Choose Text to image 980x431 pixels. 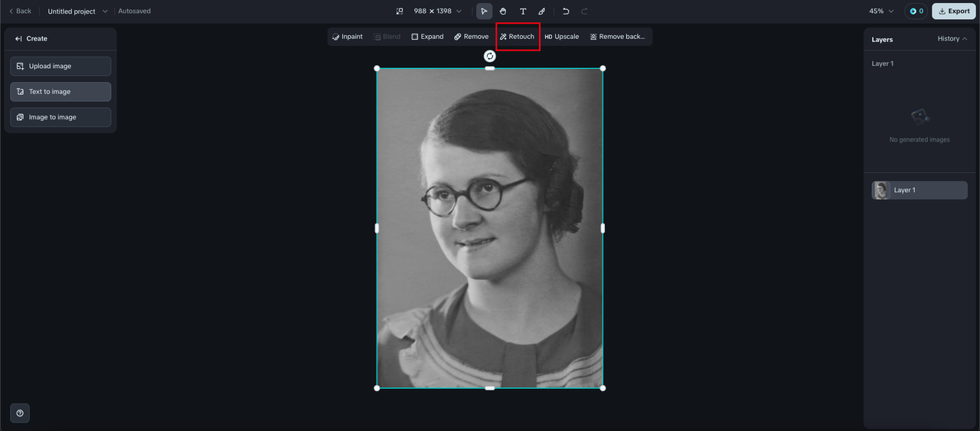click(x=60, y=92)
